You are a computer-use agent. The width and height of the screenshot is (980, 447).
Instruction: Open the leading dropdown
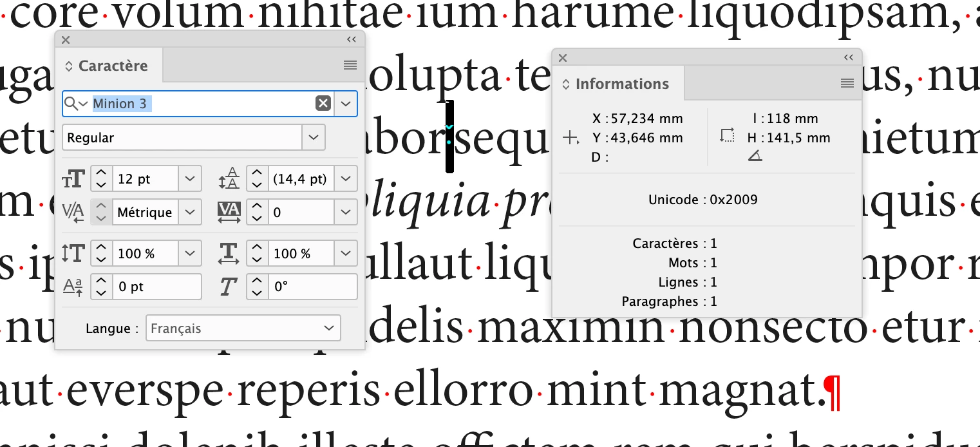click(346, 179)
